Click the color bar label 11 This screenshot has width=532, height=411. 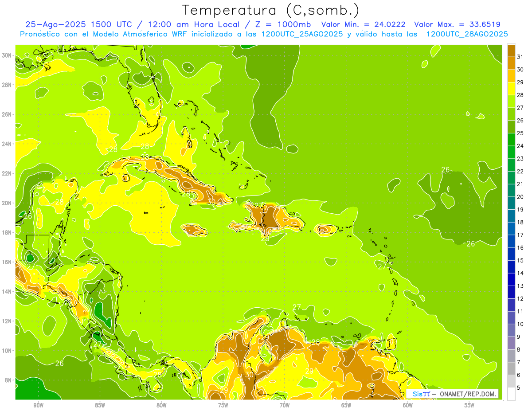(520, 311)
